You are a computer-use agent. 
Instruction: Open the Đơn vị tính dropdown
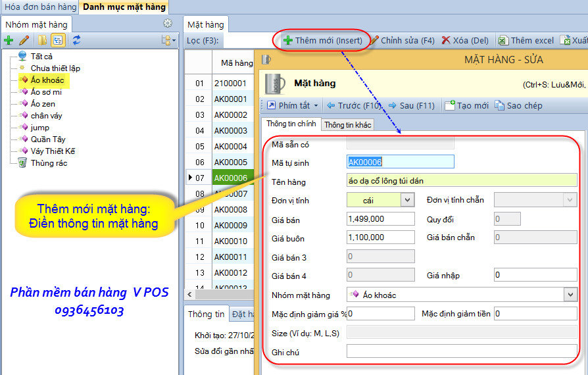pos(407,200)
